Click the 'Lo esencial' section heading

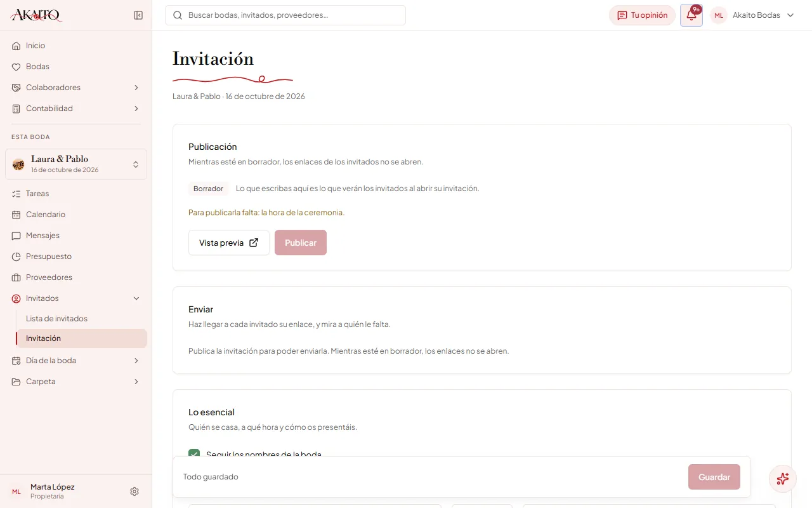tap(212, 412)
